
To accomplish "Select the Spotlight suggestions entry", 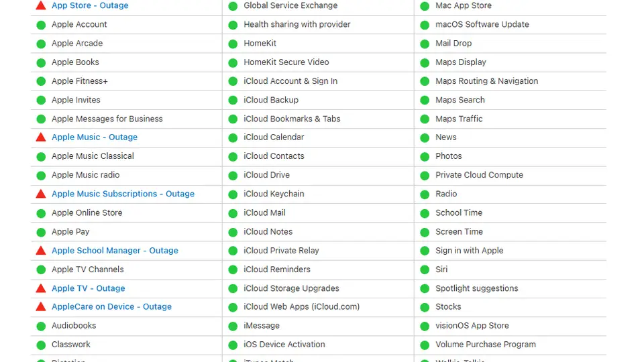I will pos(477,288).
